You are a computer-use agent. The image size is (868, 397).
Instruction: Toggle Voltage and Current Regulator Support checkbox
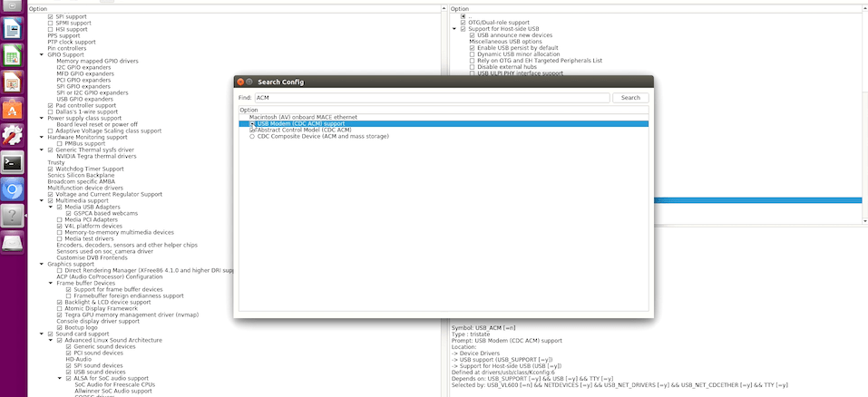51,195
